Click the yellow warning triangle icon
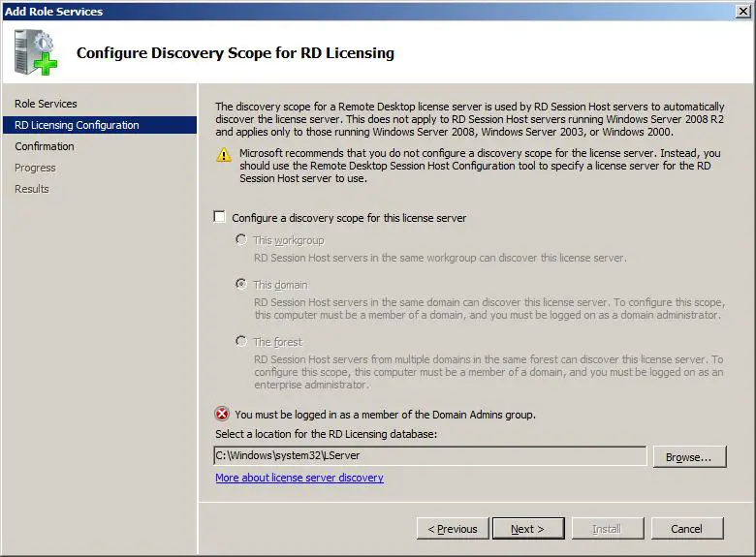The image size is (756, 557). tap(224, 155)
